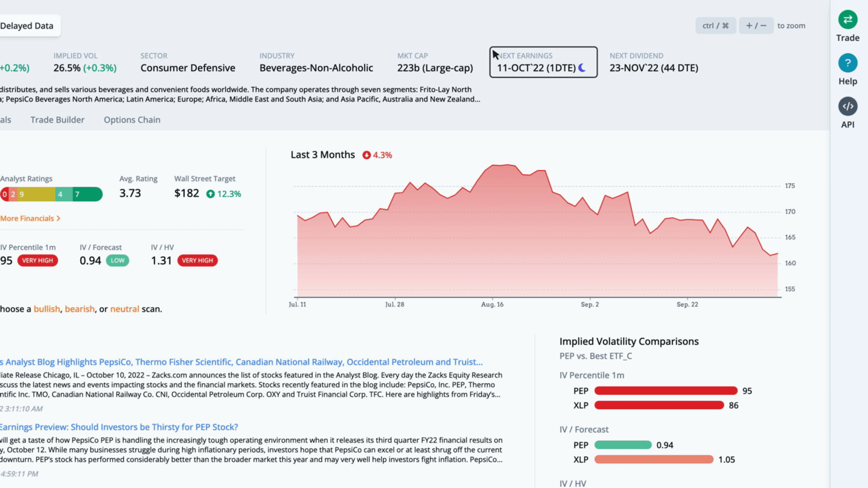Click the analyst ratings color bar
This screenshot has width=868, height=488.
point(51,194)
